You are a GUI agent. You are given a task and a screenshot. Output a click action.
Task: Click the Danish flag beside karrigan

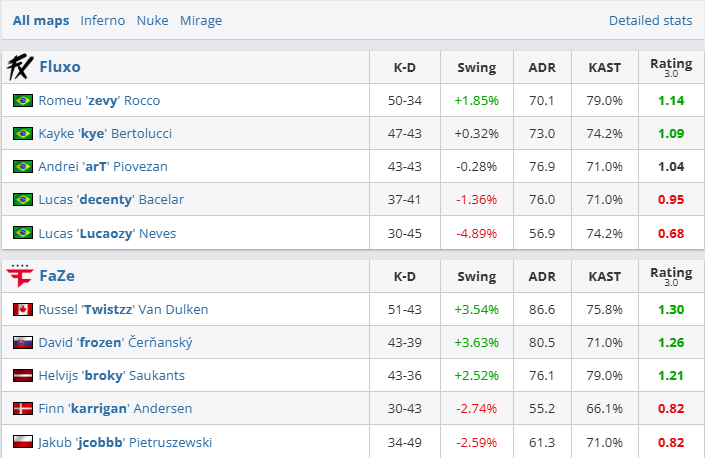[x=23, y=409]
